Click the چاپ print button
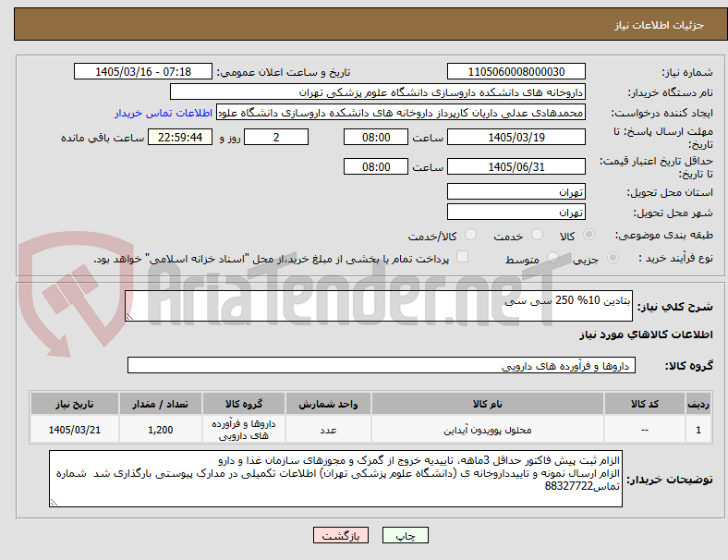Image resolution: width=728 pixels, height=560 pixels. click(405, 535)
